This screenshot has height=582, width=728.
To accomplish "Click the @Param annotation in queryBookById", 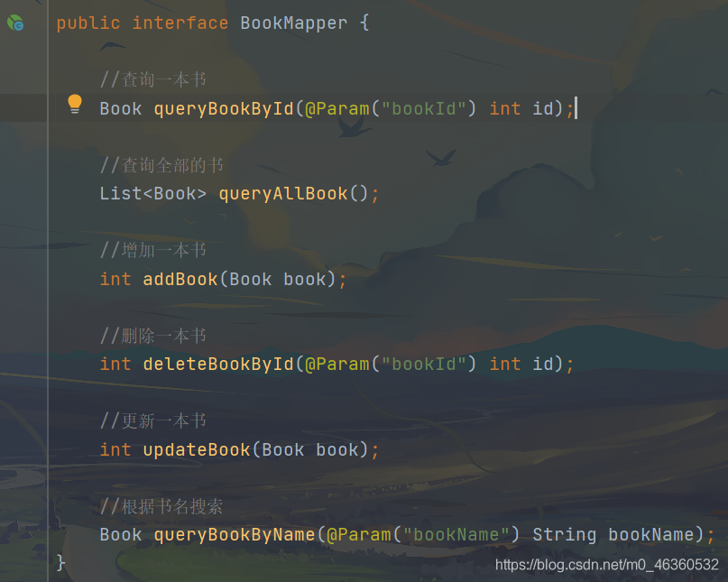I will (x=337, y=108).
